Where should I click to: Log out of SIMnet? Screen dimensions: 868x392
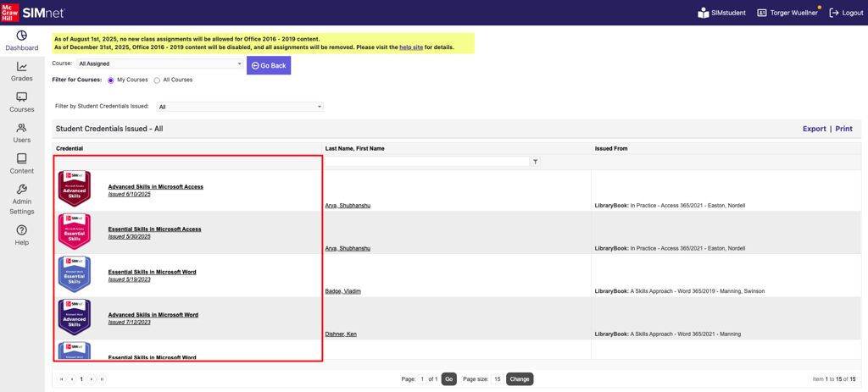pyautogui.click(x=846, y=13)
